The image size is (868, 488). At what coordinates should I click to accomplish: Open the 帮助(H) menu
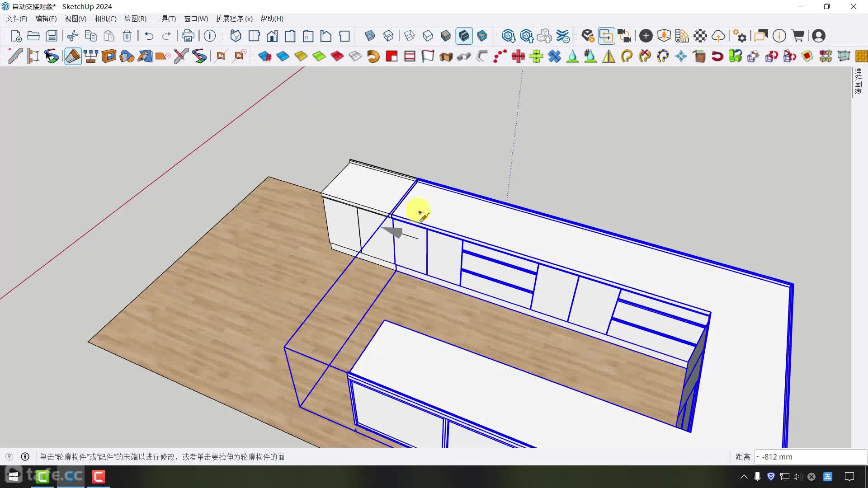(272, 19)
